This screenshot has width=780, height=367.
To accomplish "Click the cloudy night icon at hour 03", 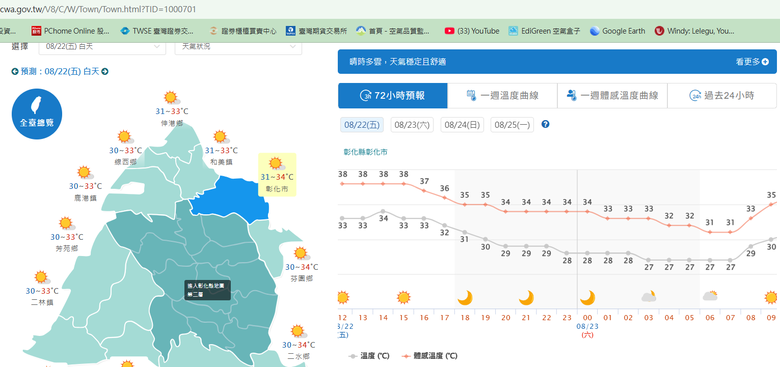I will point(649,297).
